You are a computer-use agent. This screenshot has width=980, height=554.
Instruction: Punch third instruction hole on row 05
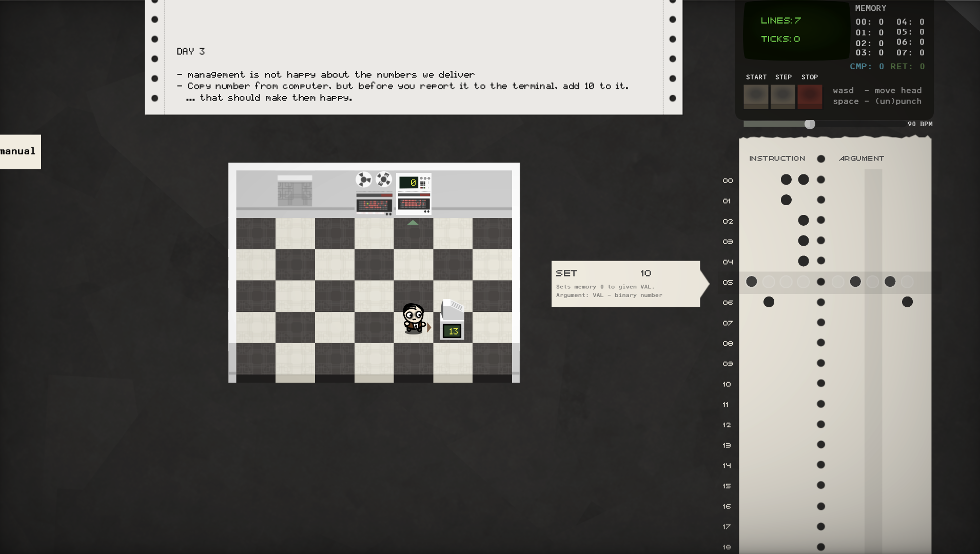[x=786, y=282]
